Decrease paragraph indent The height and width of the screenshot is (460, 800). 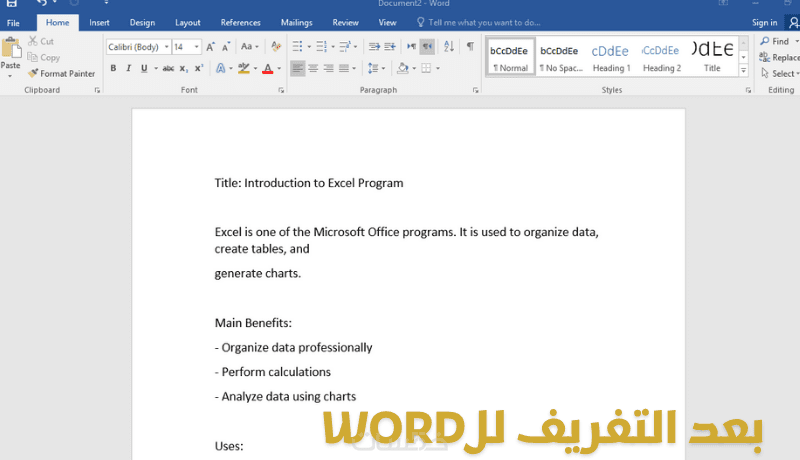click(x=374, y=47)
